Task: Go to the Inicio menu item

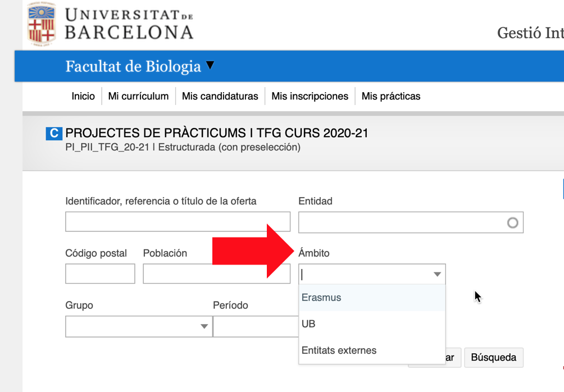Action: coord(83,96)
